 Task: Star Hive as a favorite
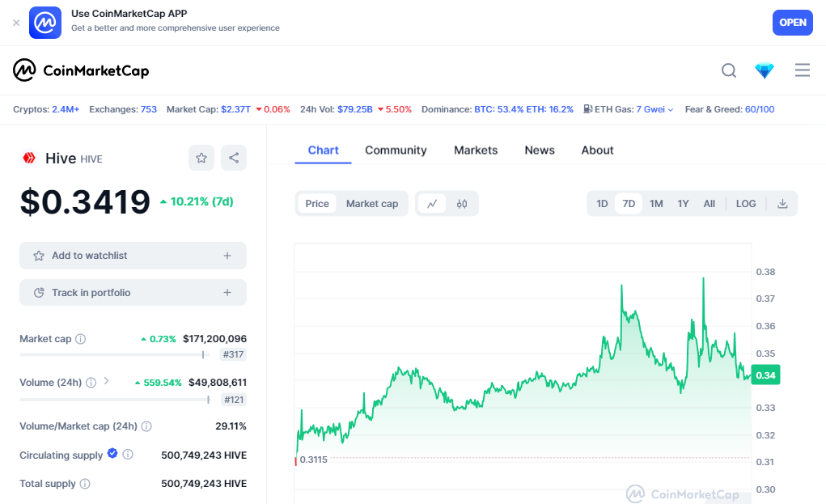pos(201,158)
